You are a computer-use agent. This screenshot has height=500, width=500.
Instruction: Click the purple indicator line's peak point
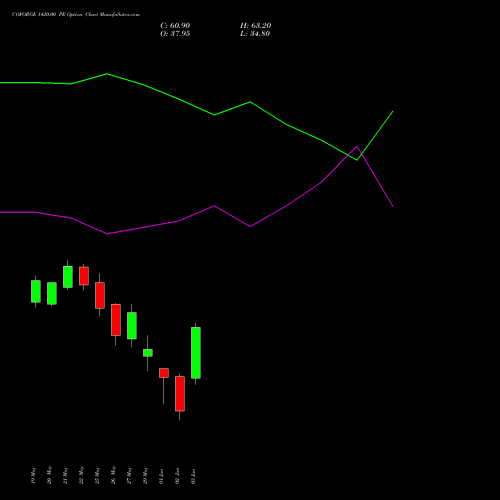point(357,146)
